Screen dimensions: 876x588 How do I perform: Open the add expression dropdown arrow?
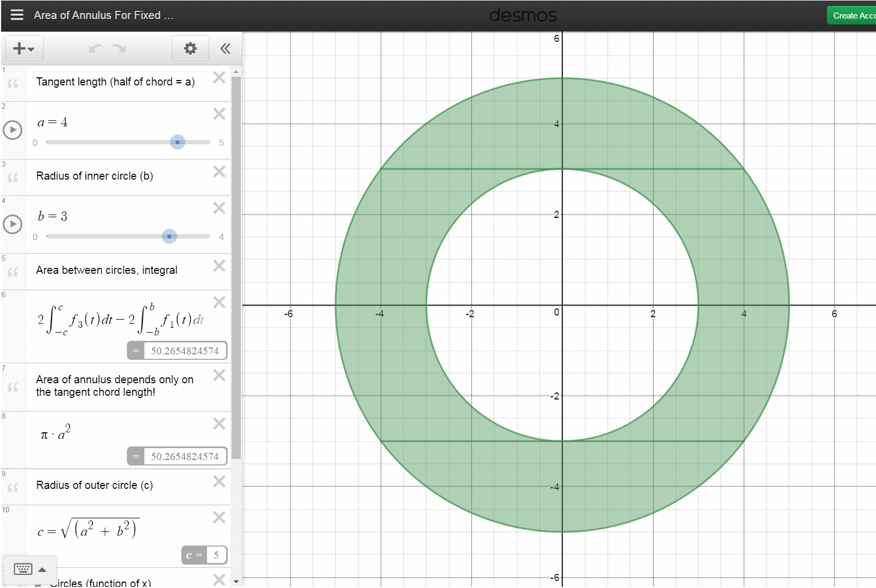31,50
